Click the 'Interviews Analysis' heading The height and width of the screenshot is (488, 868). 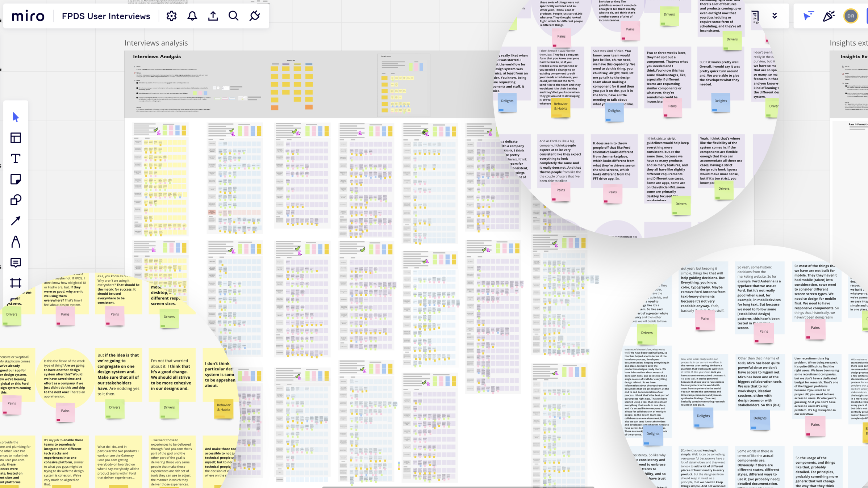[x=157, y=56]
